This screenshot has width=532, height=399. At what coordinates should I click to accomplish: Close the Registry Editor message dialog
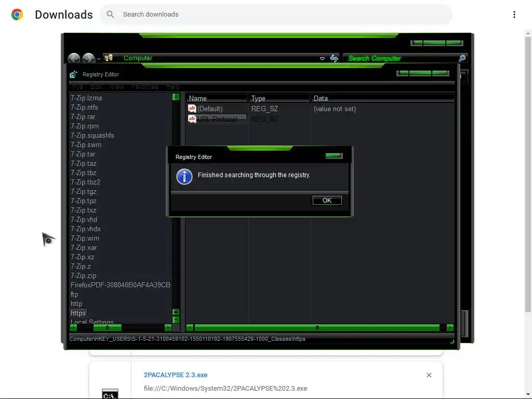(x=334, y=156)
